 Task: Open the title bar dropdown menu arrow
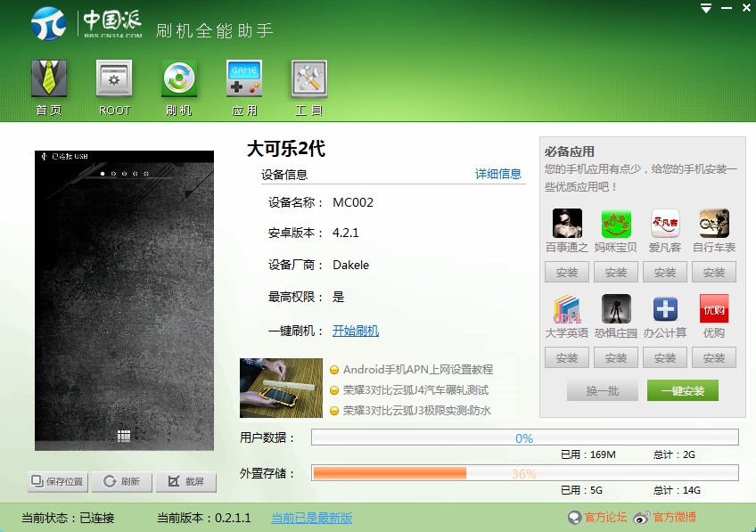[706, 8]
